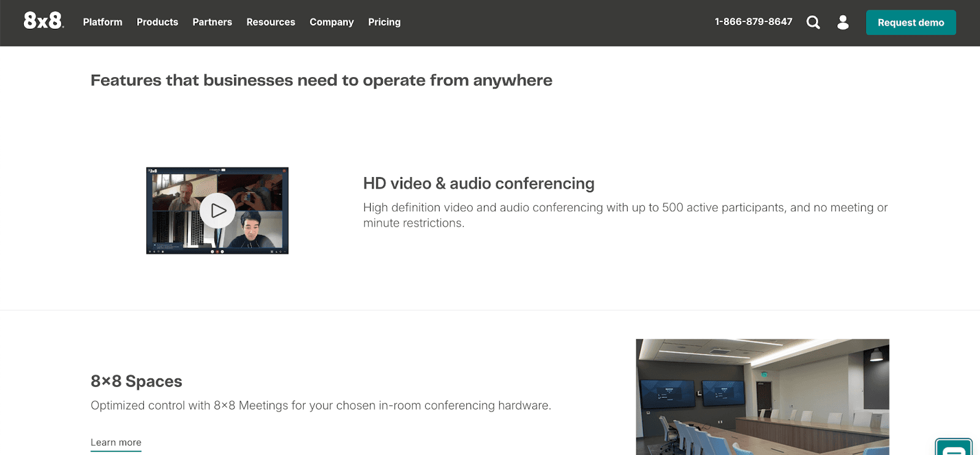Click the 8x8 logo in the header
This screenshot has height=455, width=980.
click(x=43, y=21)
